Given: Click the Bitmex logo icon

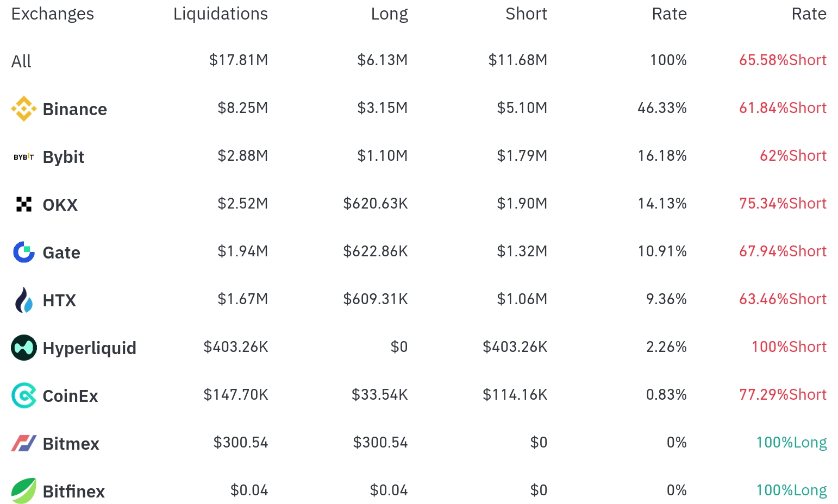Looking at the screenshot, I should click(x=24, y=443).
